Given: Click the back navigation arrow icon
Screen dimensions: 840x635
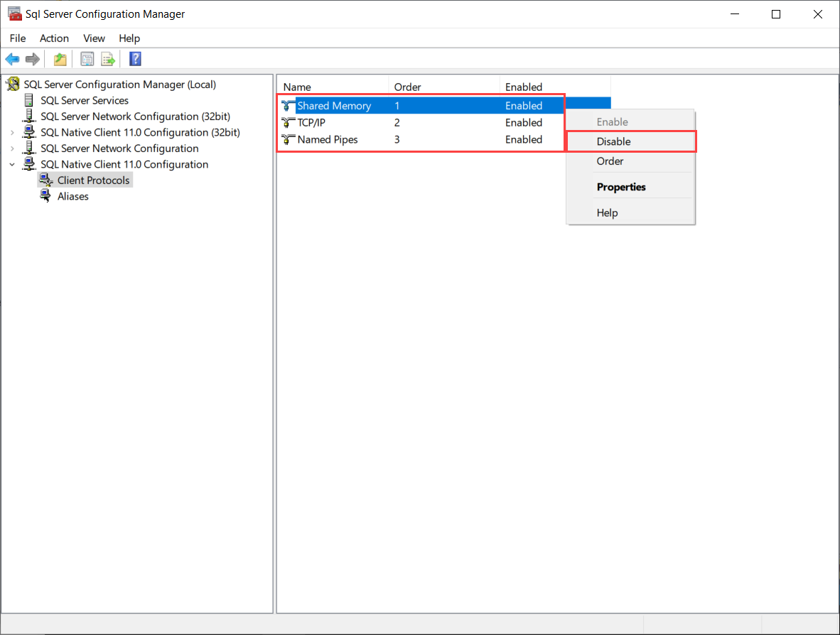Looking at the screenshot, I should tap(12, 58).
